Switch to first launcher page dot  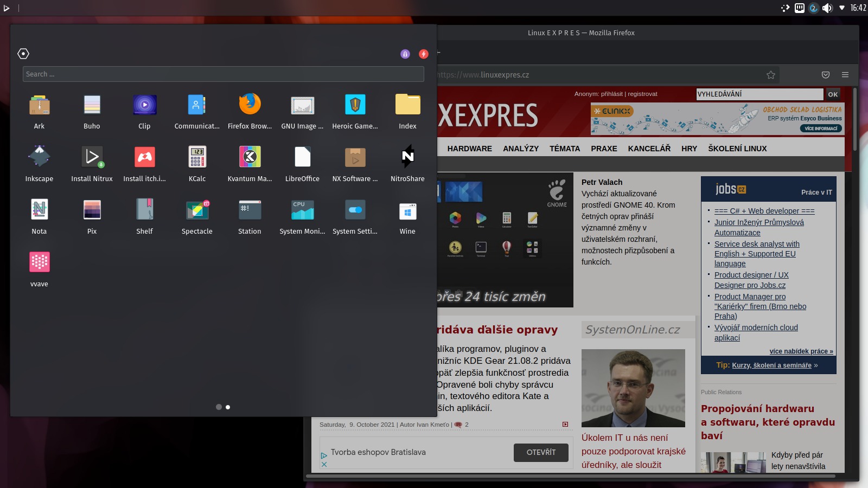click(x=219, y=407)
